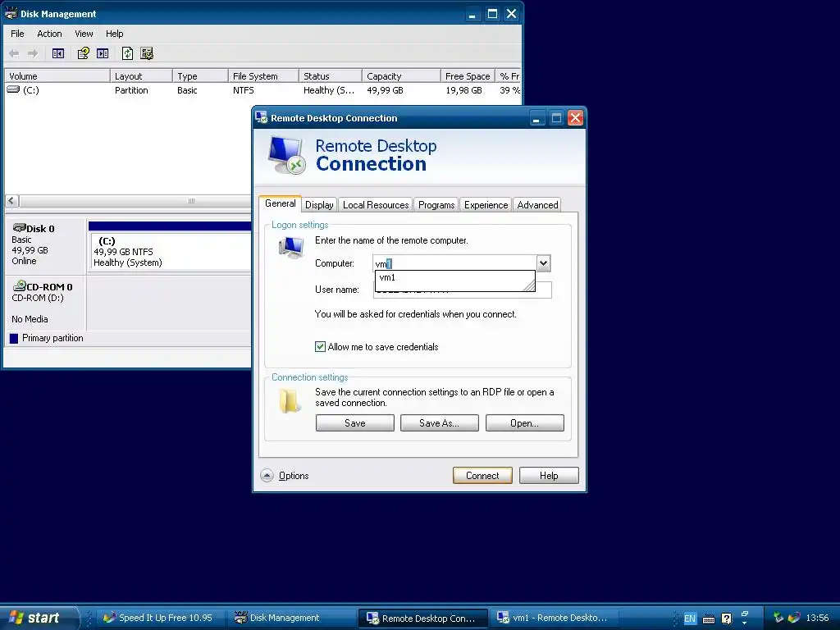Toggle Allow me to save credentials checkbox
This screenshot has height=630, width=840.
[x=321, y=347]
